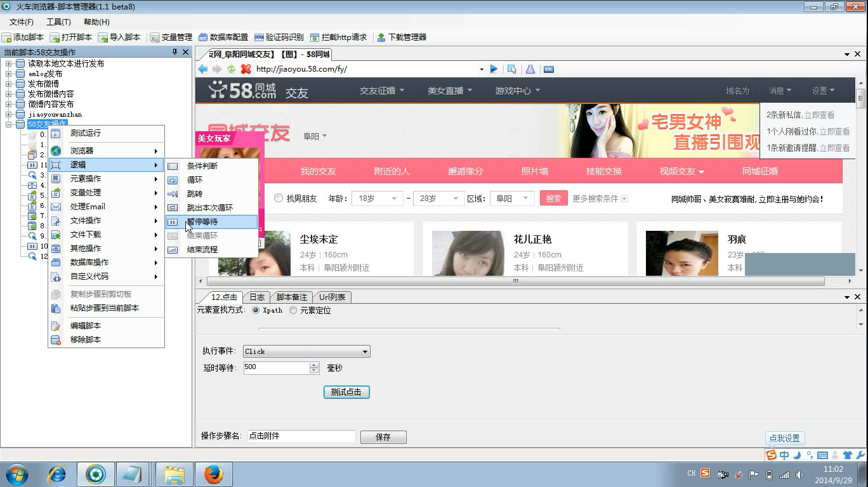
Task: Open 数据库配置 from the toolbar
Action: pyautogui.click(x=223, y=37)
